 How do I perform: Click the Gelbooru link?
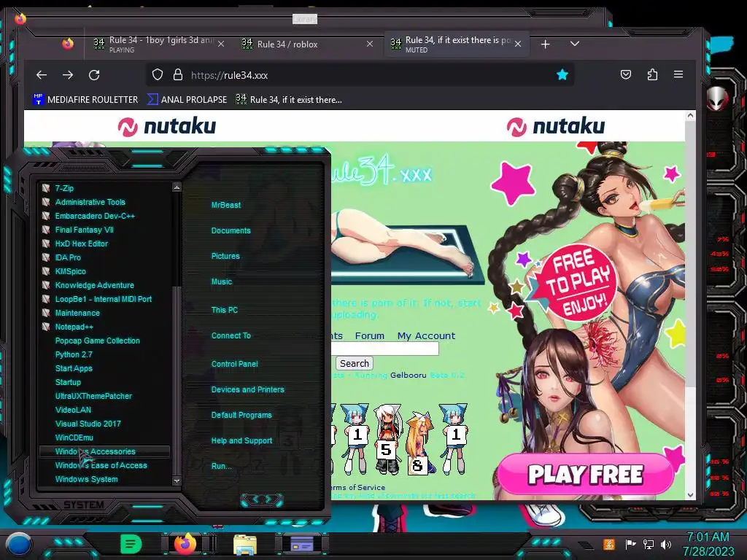pyautogui.click(x=409, y=376)
